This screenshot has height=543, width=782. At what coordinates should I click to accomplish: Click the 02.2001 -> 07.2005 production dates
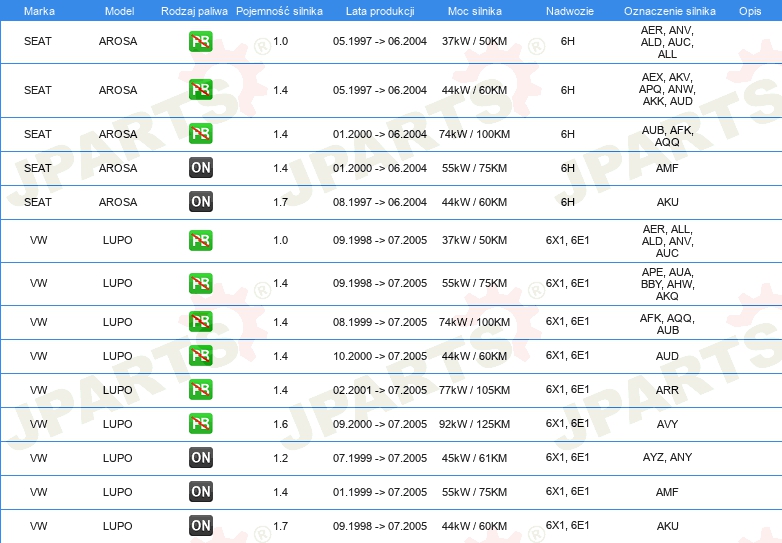pyautogui.click(x=380, y=390)
